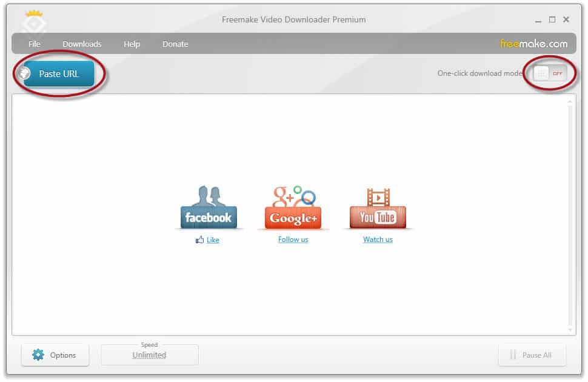Open the File menu
Viewport: 588px width, 382px height.
pyautogui.click(x=34, y=44)
